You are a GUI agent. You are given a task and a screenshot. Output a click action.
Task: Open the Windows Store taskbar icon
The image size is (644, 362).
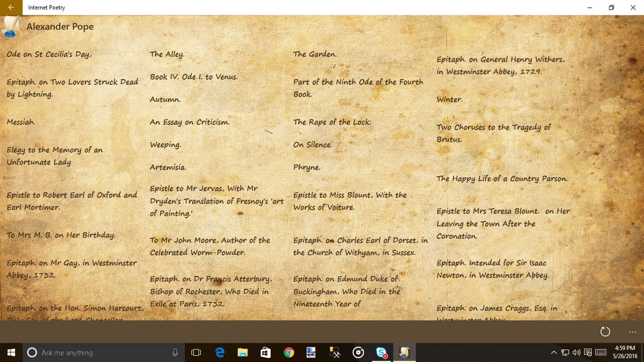(266, 353)
